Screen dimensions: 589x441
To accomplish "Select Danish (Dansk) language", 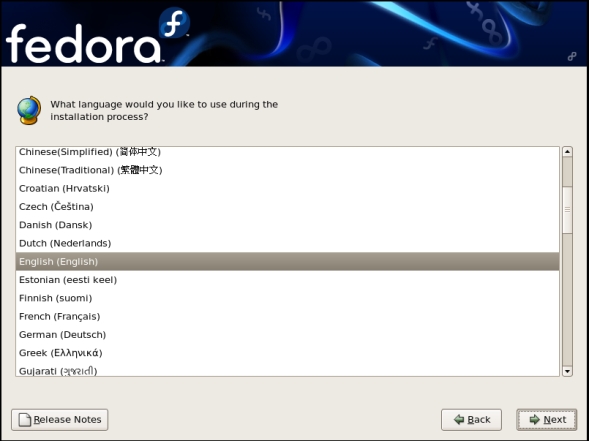I will pos(287,225).
